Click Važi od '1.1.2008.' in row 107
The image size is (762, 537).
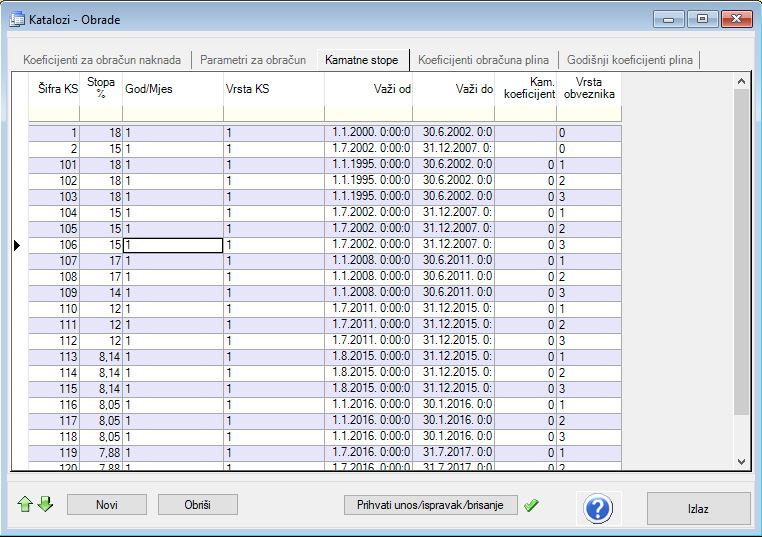pos(369,261)
